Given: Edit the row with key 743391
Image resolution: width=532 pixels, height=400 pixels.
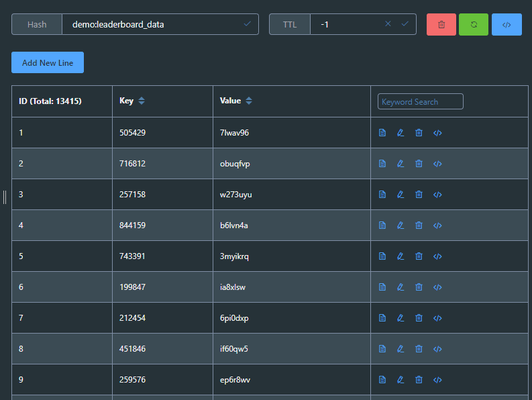Looking at the screenshot, I should point(401,256).
